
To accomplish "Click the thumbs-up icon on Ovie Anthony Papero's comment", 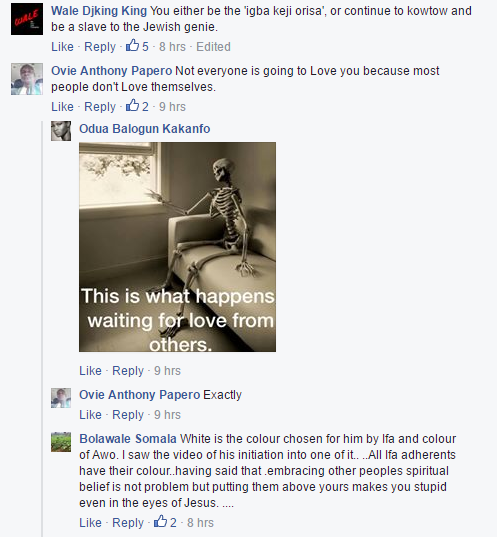I will pyautogui.click(x=132, y=106).
